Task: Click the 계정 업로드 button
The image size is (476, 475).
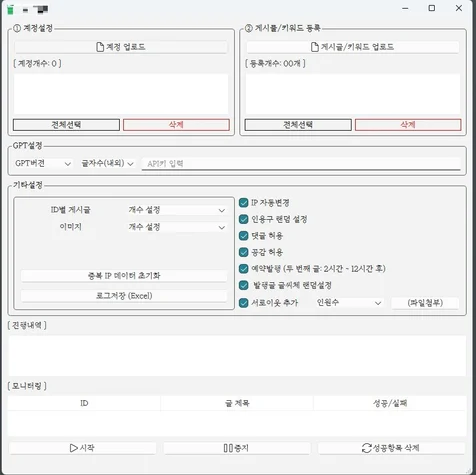Action: (121, 47)
